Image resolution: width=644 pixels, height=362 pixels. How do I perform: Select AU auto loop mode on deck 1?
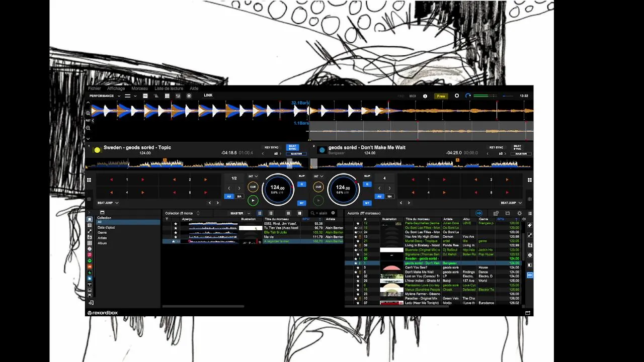point(229,197)
